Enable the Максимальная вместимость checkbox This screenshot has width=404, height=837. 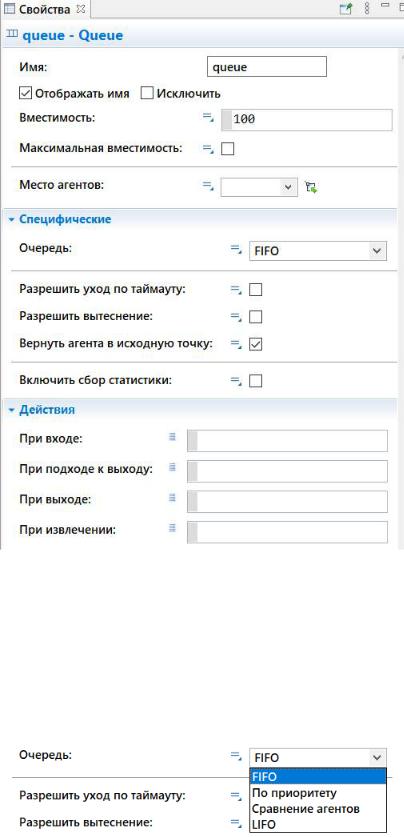(227, 148)
